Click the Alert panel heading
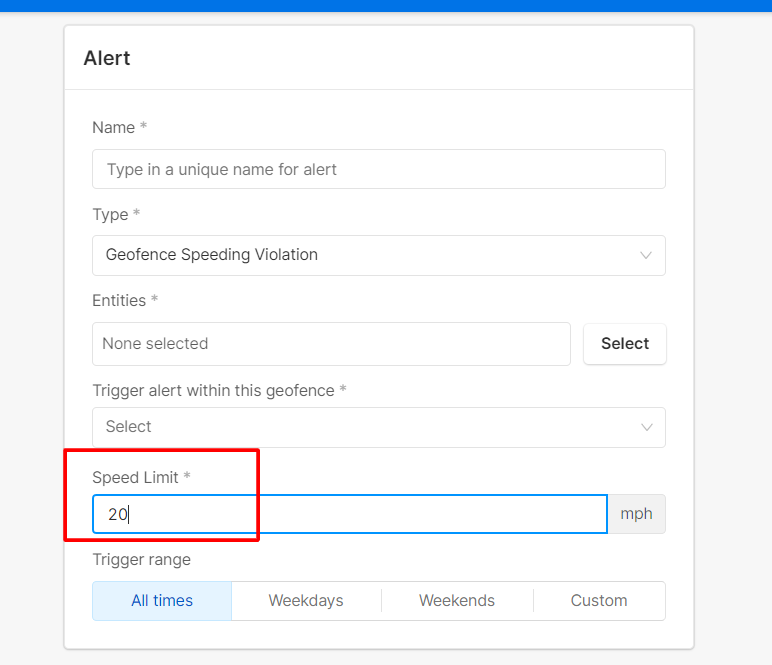Image resolution: width=772 pixels, height=665 pixels. pos(107,58)
